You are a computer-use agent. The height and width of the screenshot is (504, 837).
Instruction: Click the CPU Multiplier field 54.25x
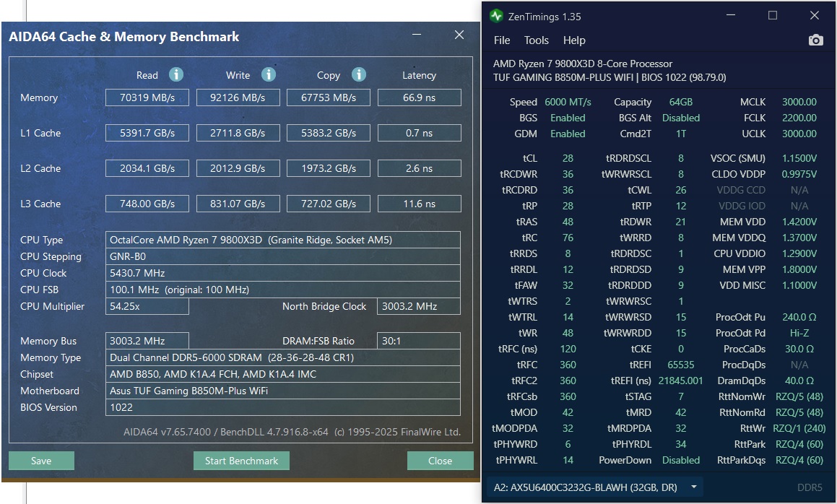(x=147, y=306)
